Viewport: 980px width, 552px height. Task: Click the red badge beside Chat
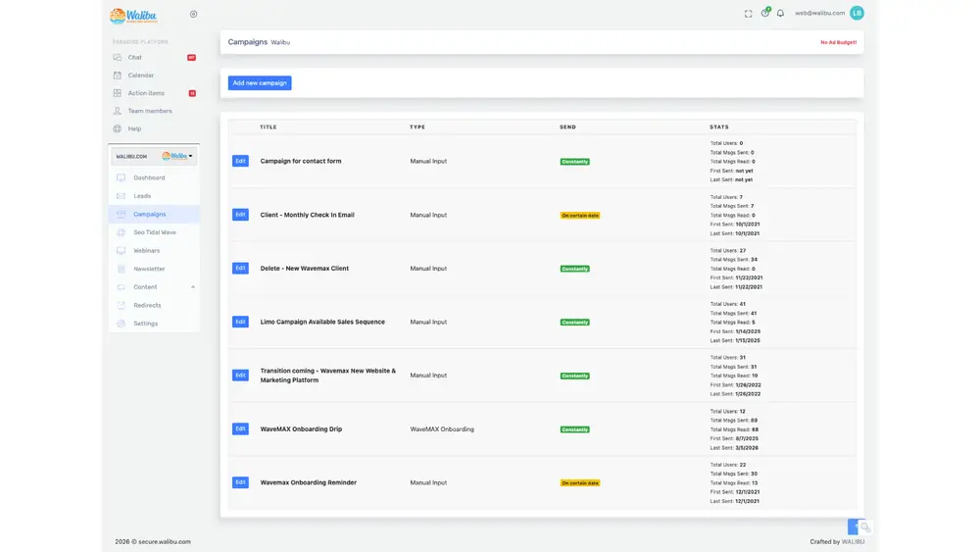coord(191,58)
